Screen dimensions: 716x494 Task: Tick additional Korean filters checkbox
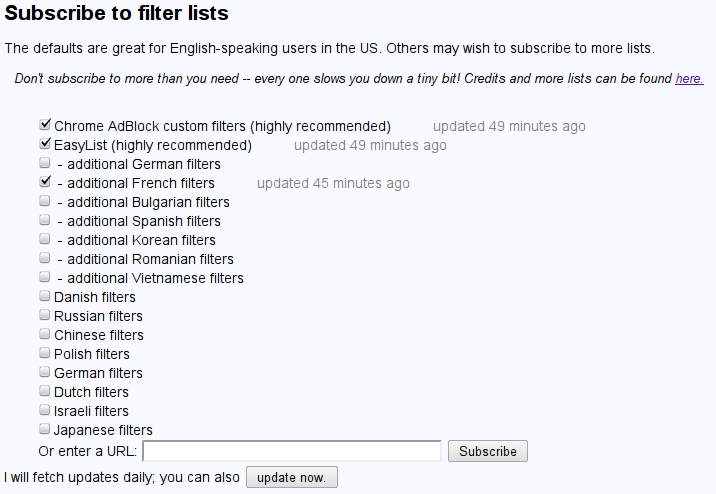coord(45,240)
